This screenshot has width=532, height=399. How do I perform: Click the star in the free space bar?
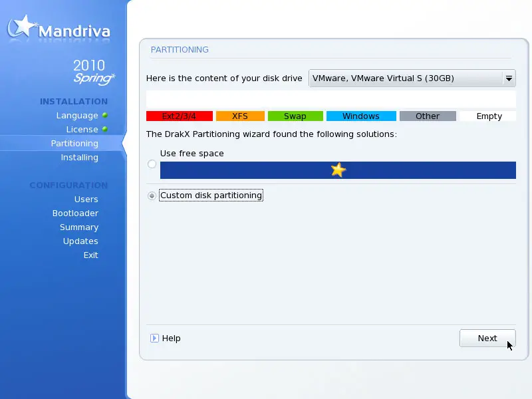338,170
